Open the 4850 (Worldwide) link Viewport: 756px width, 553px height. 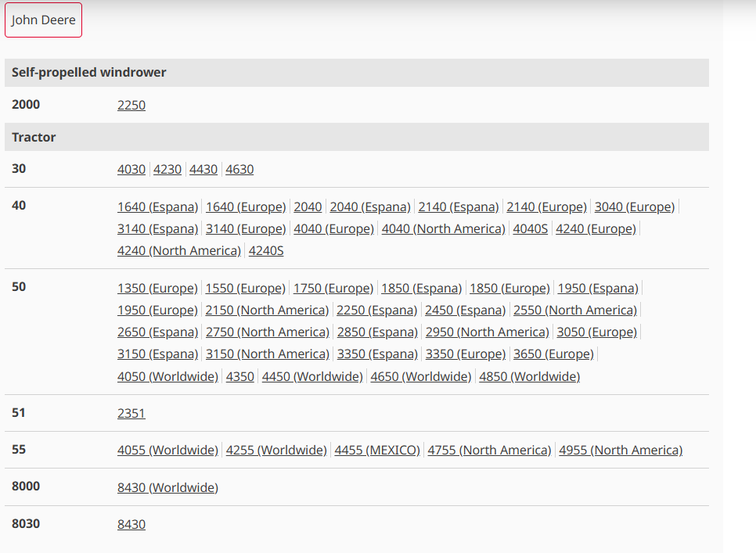[529, 376]
